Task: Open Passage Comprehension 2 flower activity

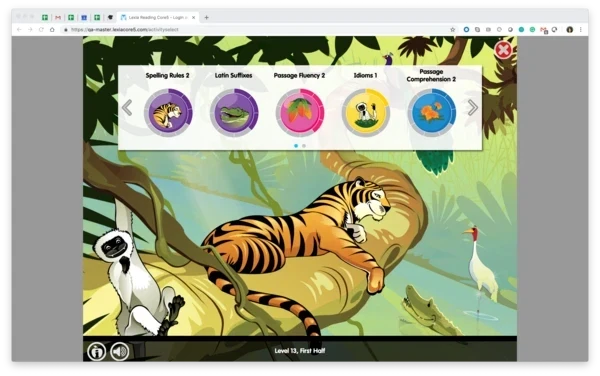Action: tap(432, 113)
